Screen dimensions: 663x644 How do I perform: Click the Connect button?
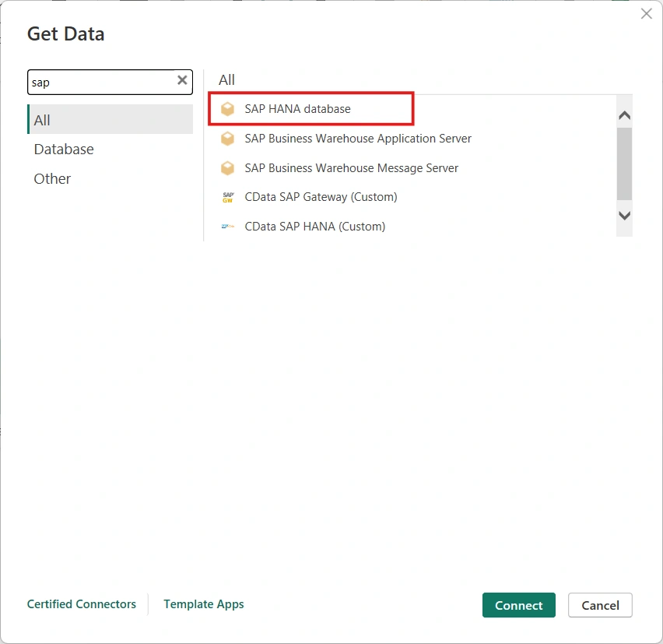(x=519, y=605)
